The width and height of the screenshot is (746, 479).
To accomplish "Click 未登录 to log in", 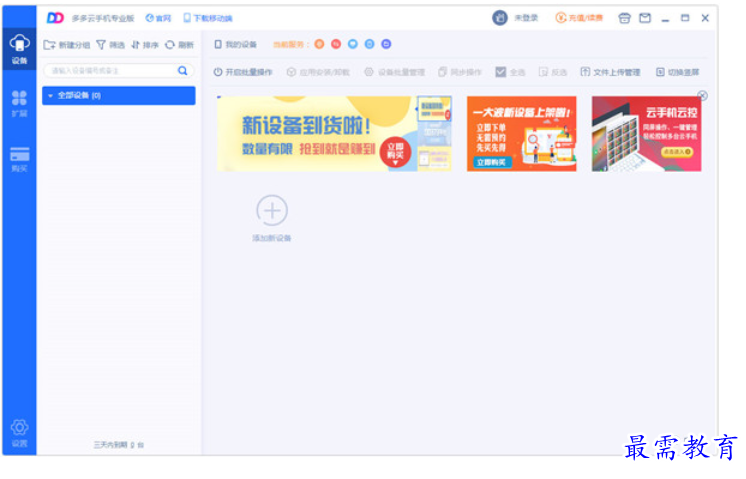I will click(x=526, y=18).
